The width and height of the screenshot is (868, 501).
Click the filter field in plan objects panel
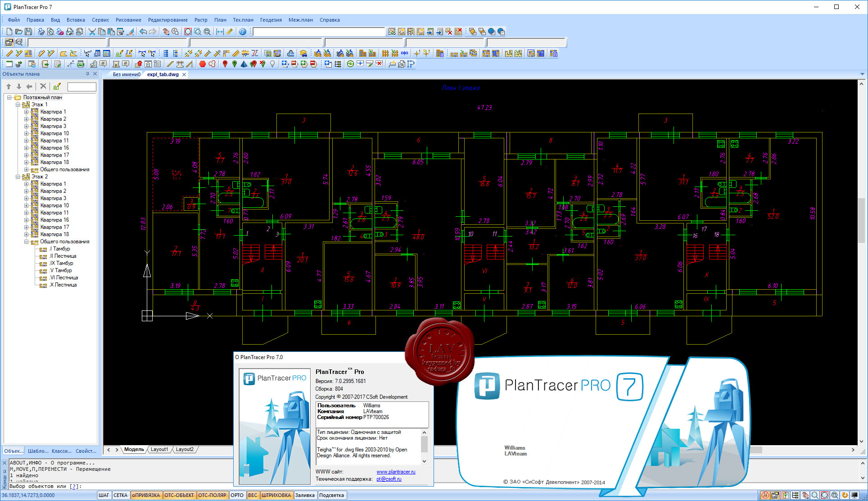click(x=81, y=87)
